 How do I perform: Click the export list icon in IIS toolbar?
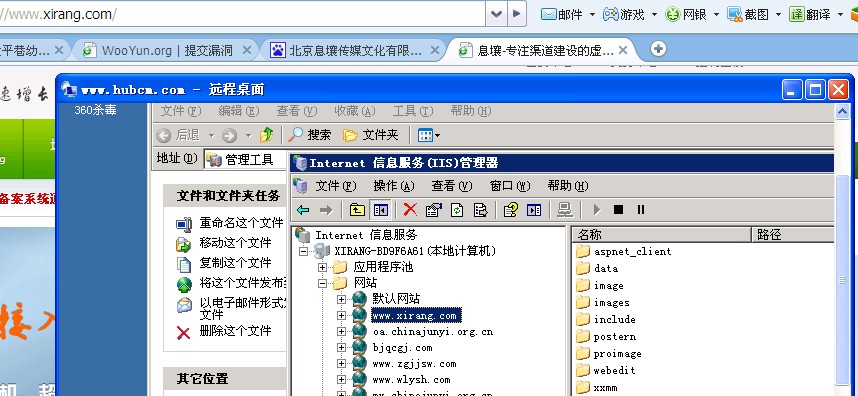click(x=480, y=210)
